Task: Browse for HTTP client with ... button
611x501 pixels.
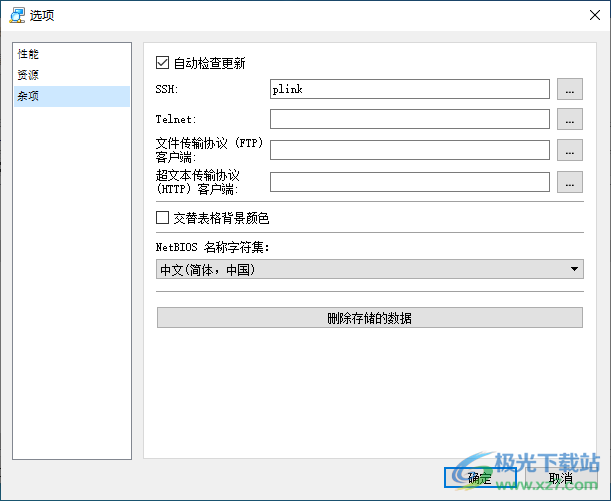Action: [x=570, y=182]
